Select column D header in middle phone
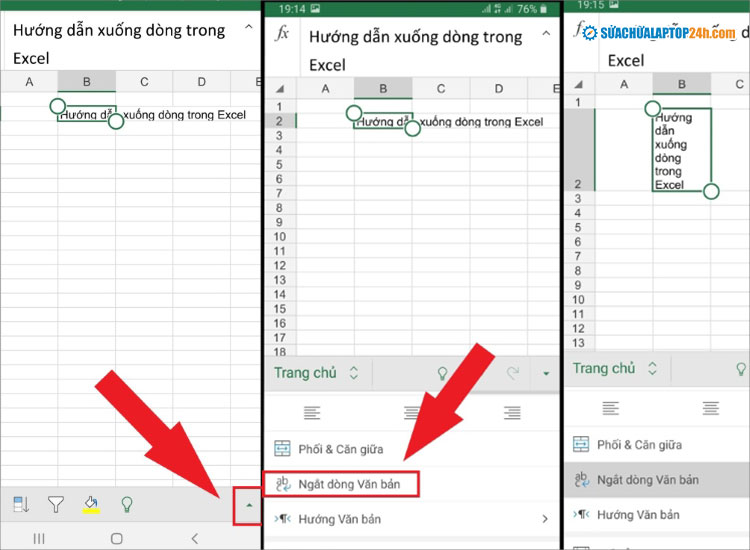The width and height of the screenshot is (750, 550). (x=498, y=88)
